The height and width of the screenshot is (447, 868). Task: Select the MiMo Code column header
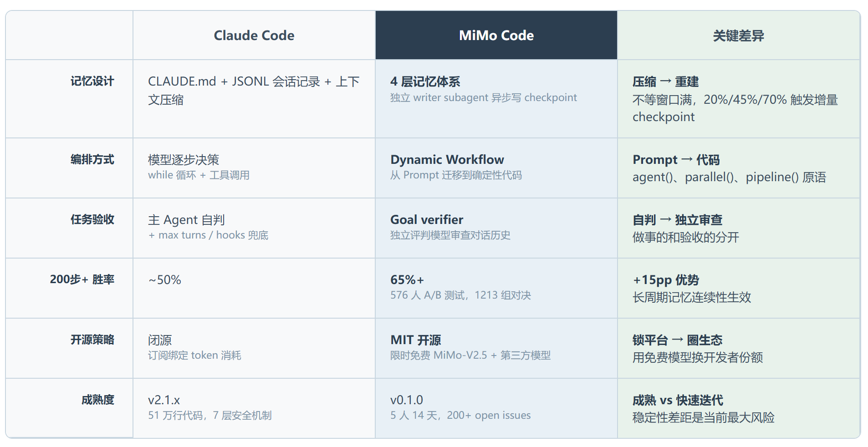496,36
